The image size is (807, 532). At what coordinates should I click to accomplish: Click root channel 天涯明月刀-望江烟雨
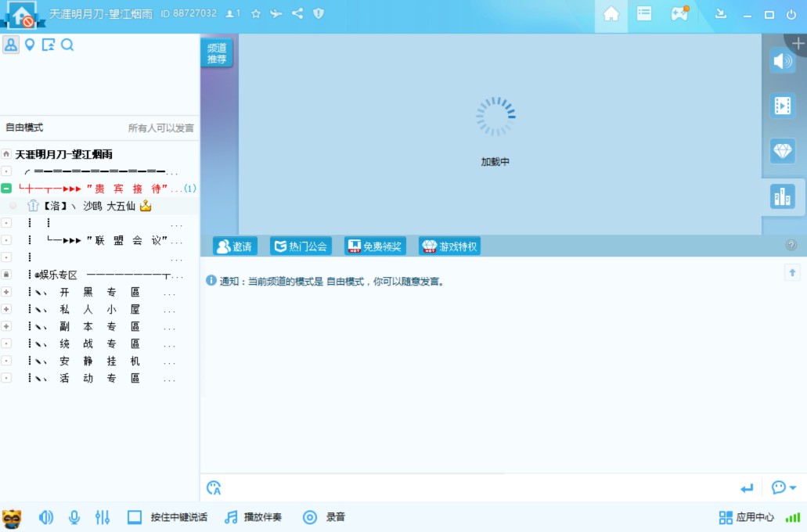coord(64,154)
